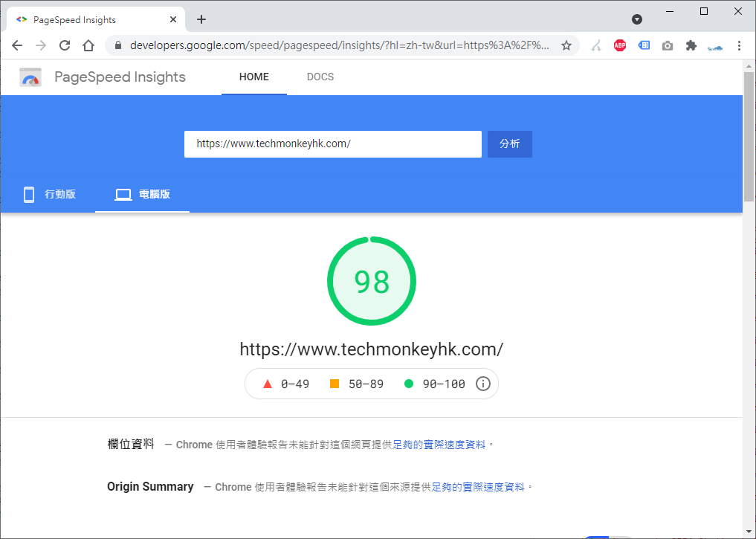Click the green 90–100 legend item
756x539 pixels.
click(x=434, y=384)
